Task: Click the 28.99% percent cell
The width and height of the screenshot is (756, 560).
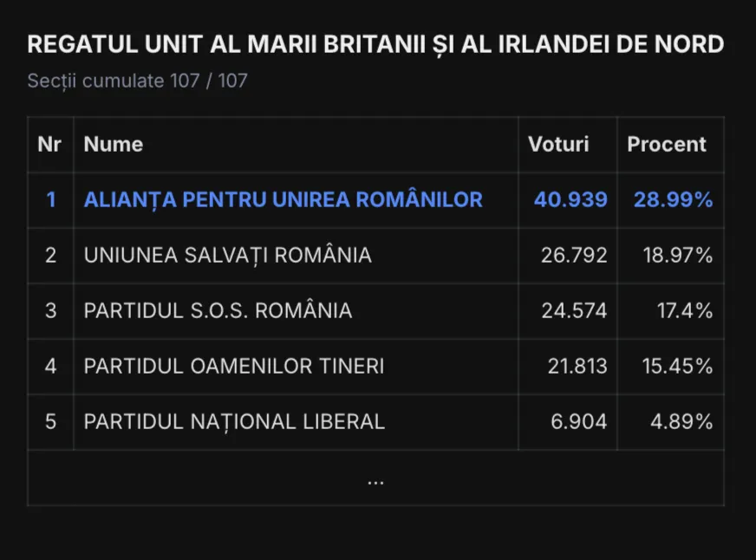Action: [673, 199]
